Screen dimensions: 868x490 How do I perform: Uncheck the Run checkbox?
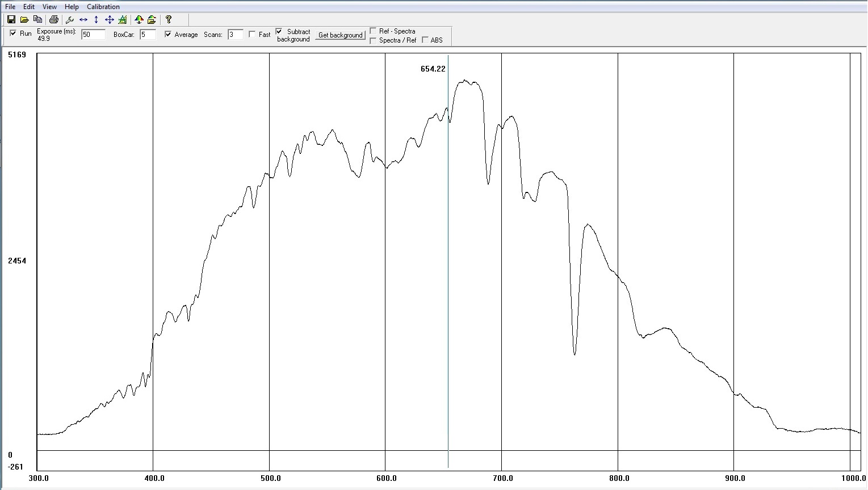[14, 33]
